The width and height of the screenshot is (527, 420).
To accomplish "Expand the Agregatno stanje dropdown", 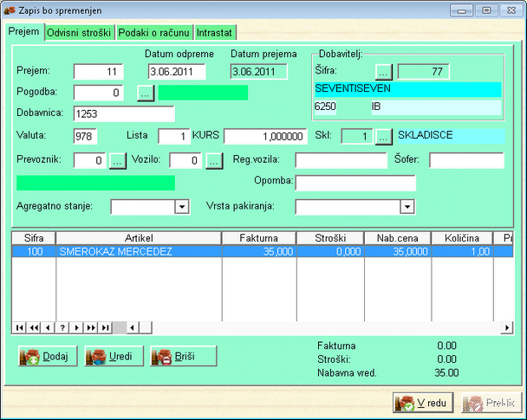I will pos(182,207).
